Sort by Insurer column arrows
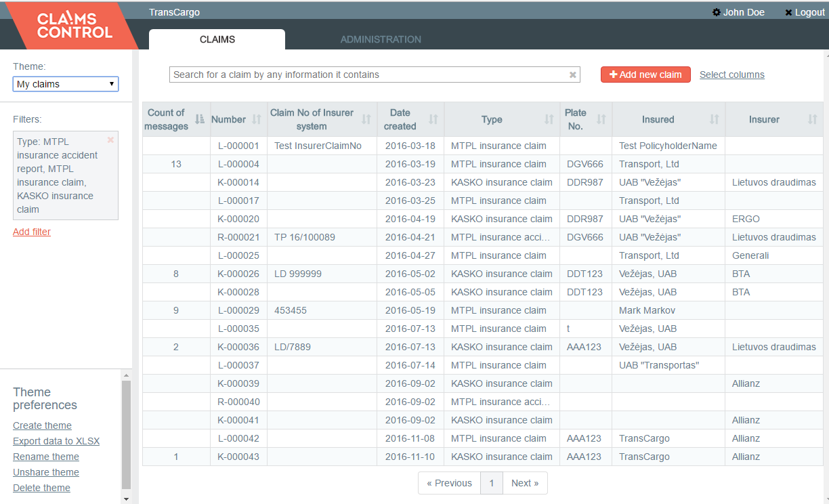Viewport: 829px width, 504px height. [813, 119]
